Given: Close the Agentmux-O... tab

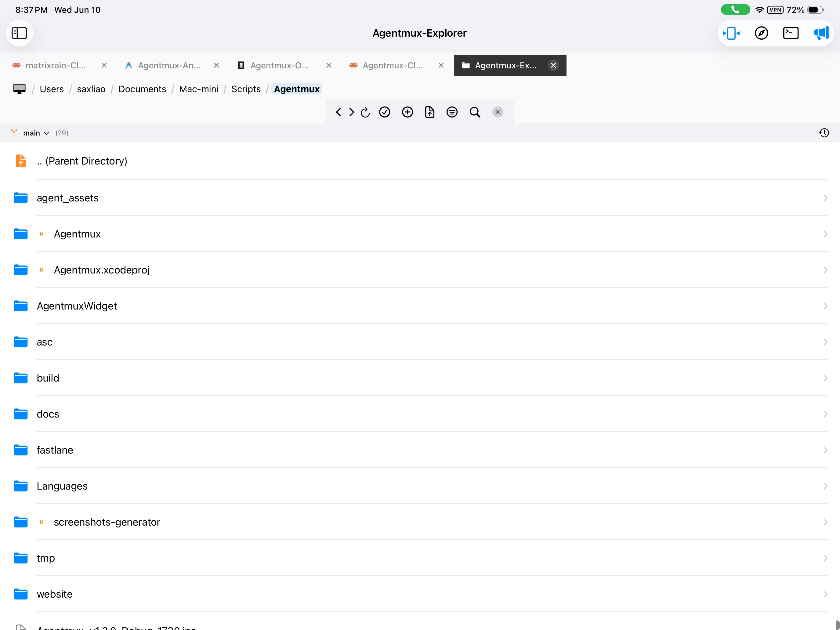Looking at the screenshot, I should click(x=329, y=65).
